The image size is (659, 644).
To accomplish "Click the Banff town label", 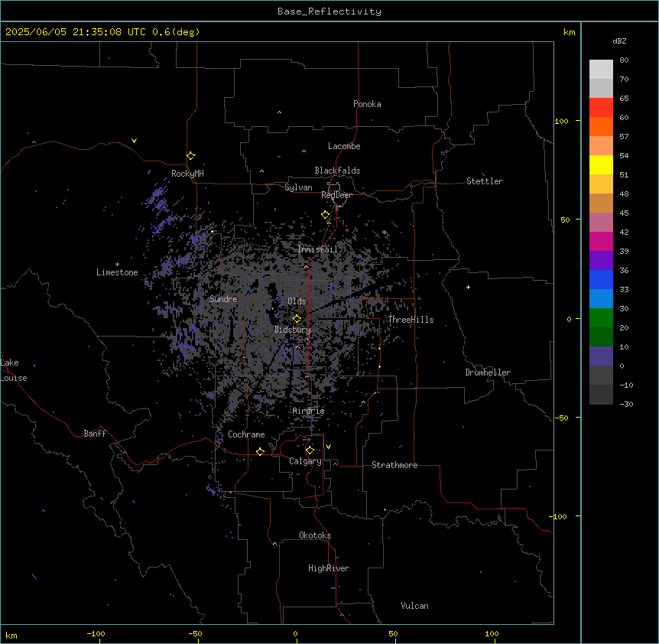I will click(x=95, y=434).
